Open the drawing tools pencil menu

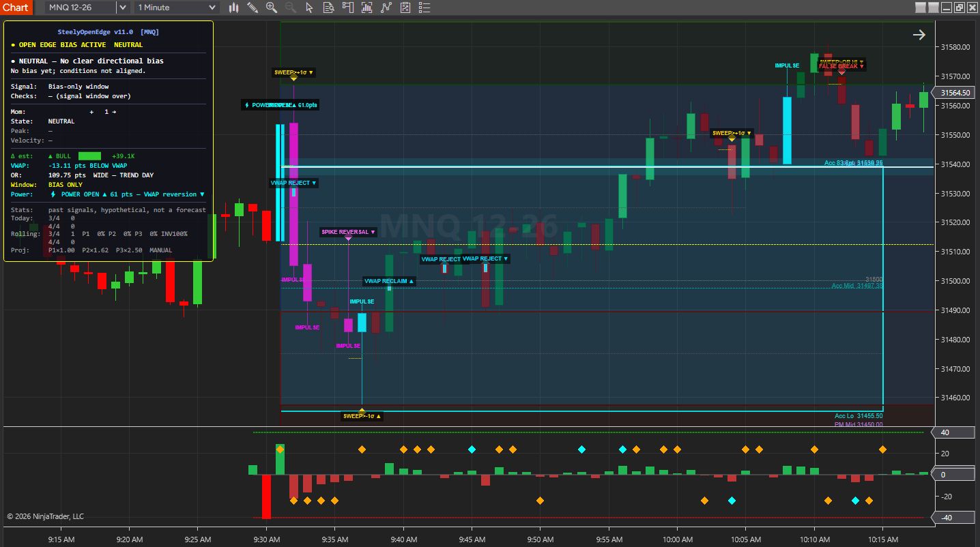pos(253,8)
